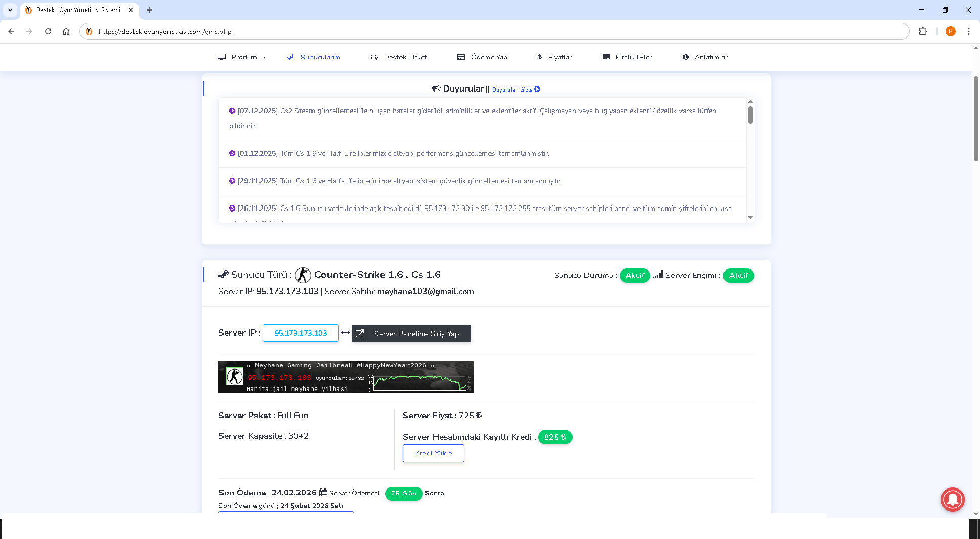The width and height of the screenshot is (980, 539).
Task: Select the 24 Şubat 2026 Salı text
Action: point(312,506)
